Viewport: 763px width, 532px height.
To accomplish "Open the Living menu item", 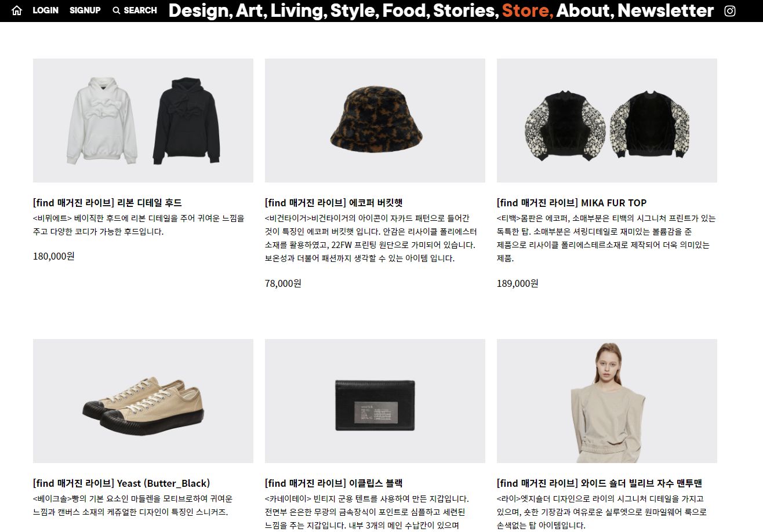I will [298, 10].
